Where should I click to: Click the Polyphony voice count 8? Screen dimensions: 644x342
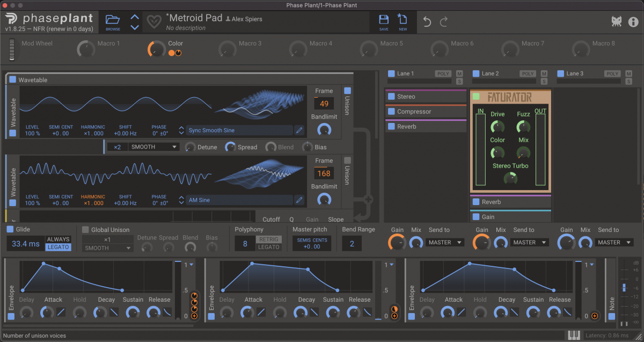[x=245, y=243]
